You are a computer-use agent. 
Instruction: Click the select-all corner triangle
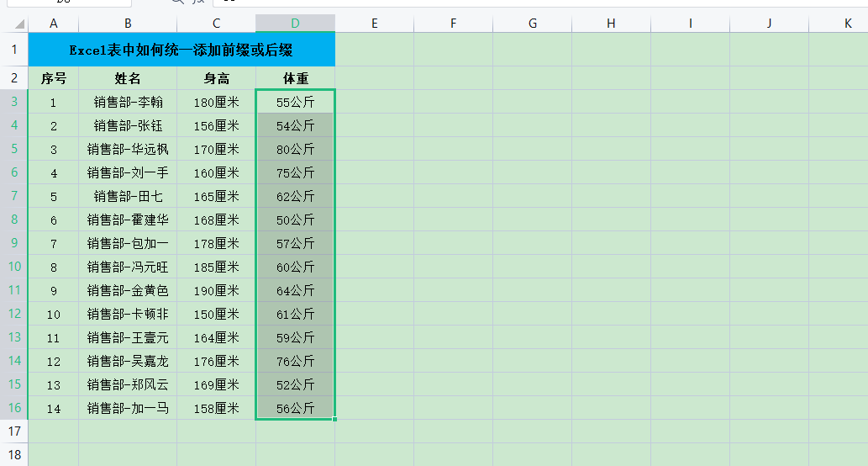19,24
